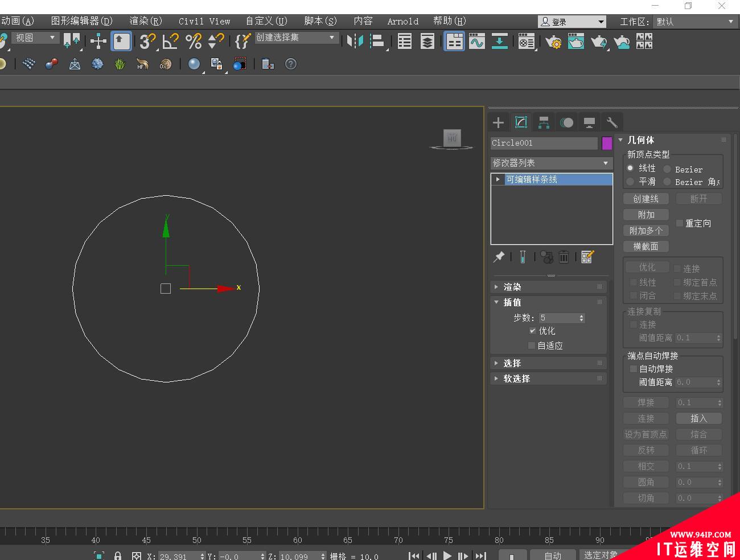
Task: Expand the 可编辑样条线 stack entry
Action: (x=498, y=179)
